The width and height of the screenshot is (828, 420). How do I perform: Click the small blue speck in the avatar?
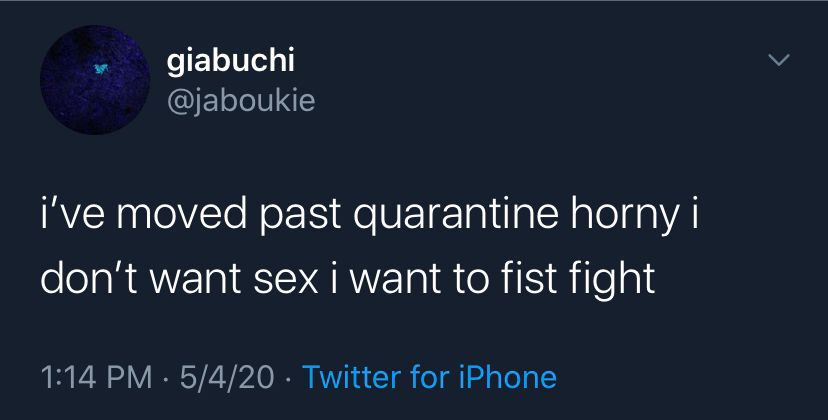(x=98, y=69)
